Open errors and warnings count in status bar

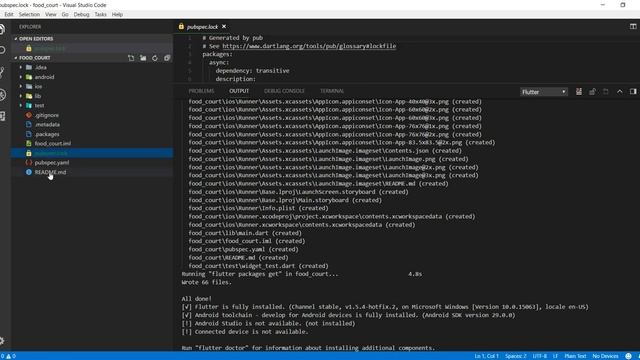tap(8, 356)
